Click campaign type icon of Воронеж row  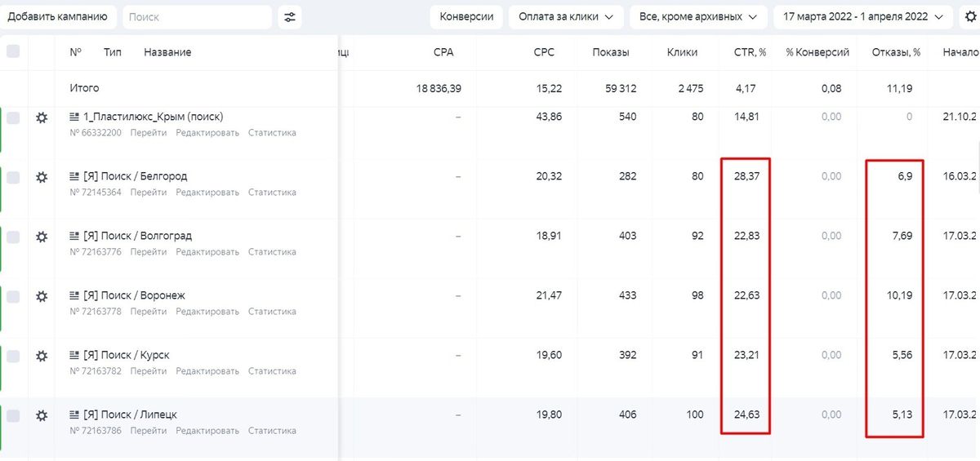click(74, 295)
